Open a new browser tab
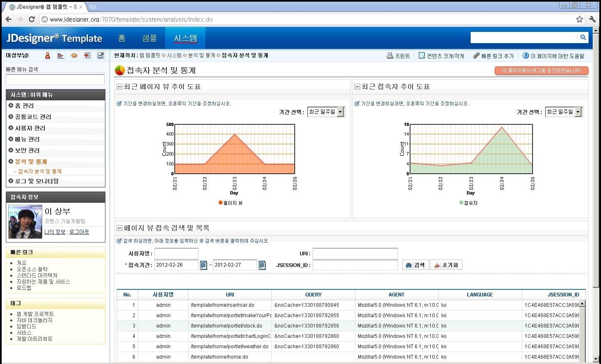Screen dimensions: 601x364 point(93,7)
